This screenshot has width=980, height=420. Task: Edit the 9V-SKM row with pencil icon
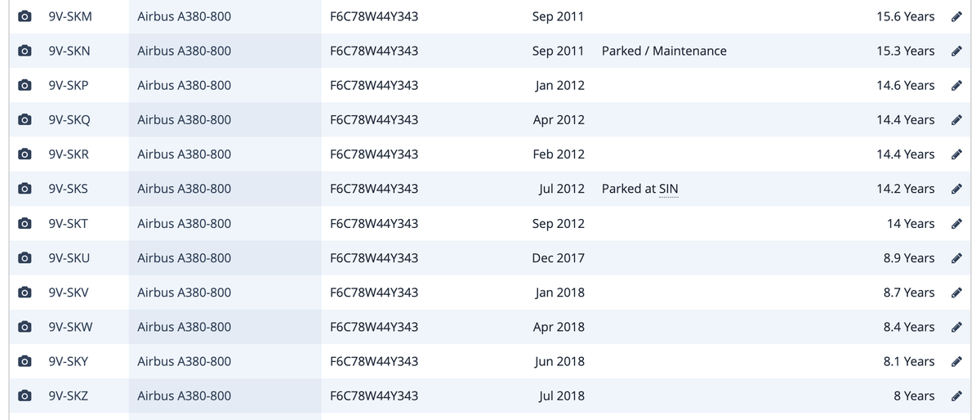point(956,16)
